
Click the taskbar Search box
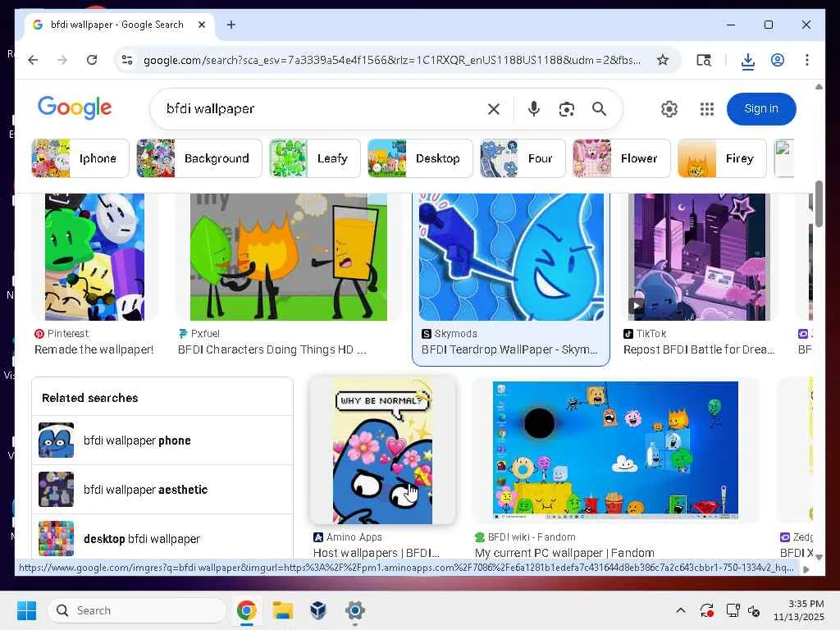(137, 610)
